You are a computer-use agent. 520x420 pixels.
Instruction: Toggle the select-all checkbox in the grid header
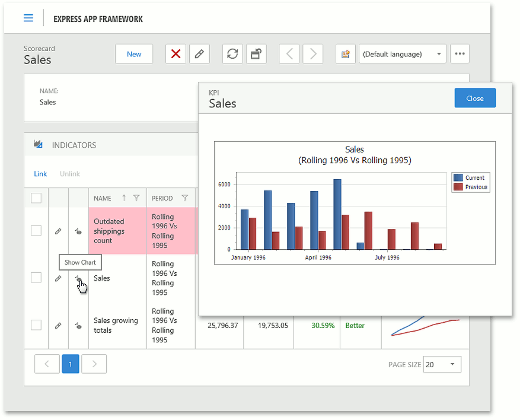tap(36, 198)
